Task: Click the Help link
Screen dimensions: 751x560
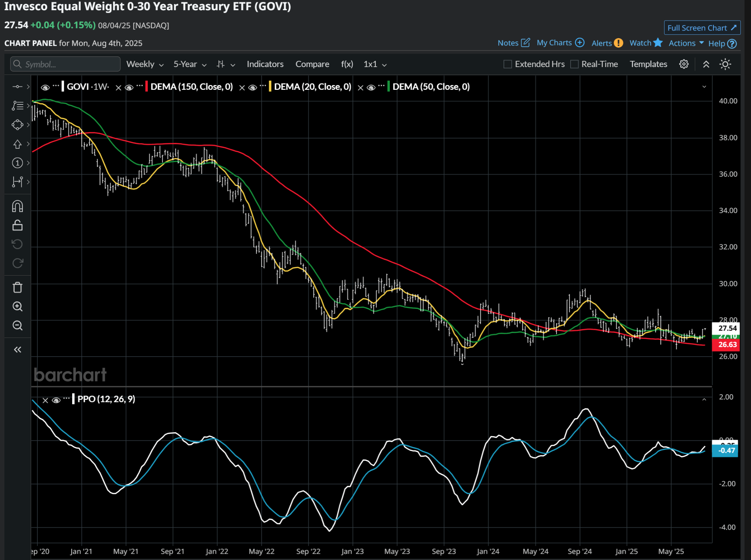Action: [717, 44]
